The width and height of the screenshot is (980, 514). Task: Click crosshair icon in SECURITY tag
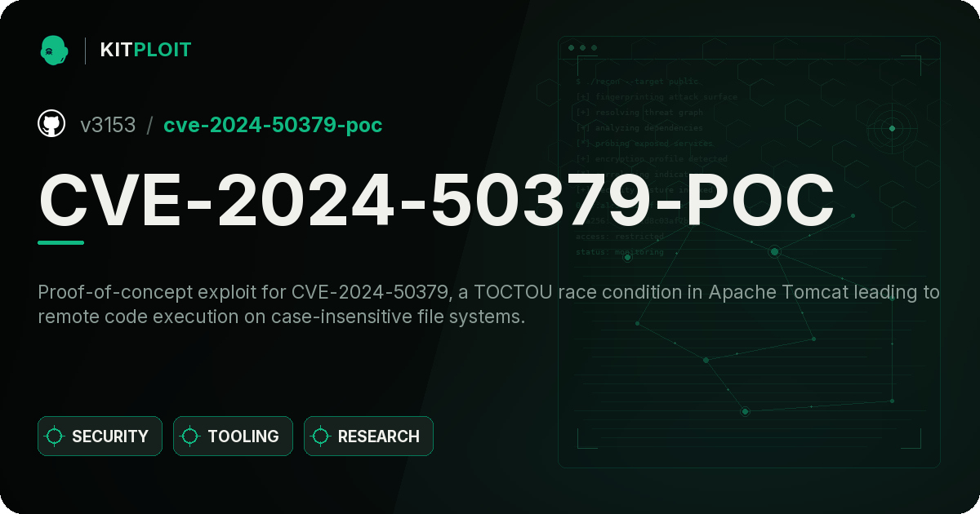(x=55, y=436)
